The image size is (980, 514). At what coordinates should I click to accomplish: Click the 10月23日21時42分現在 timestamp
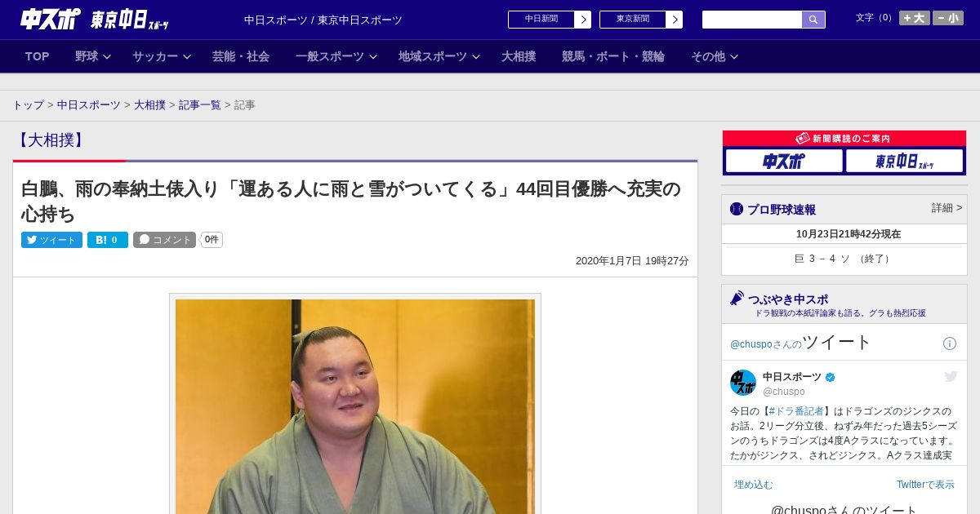tap(849, 234)
